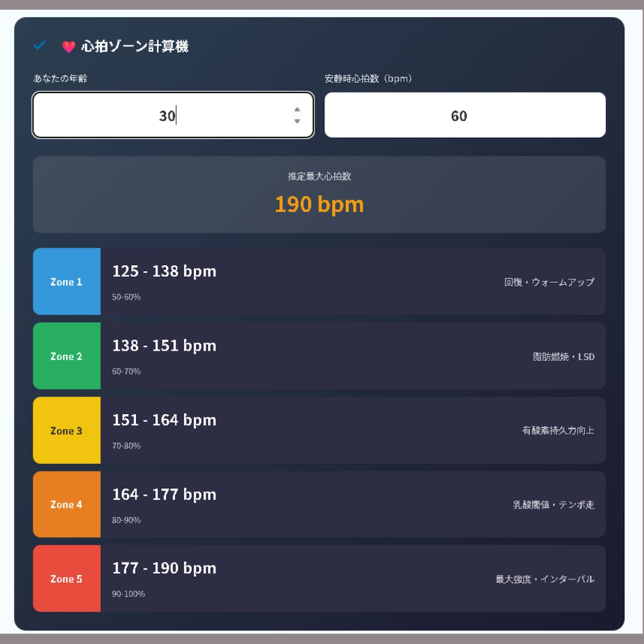Click the 回復・ウォームアップ description
This screenshot has height=644, width=644.
(549, 282)
